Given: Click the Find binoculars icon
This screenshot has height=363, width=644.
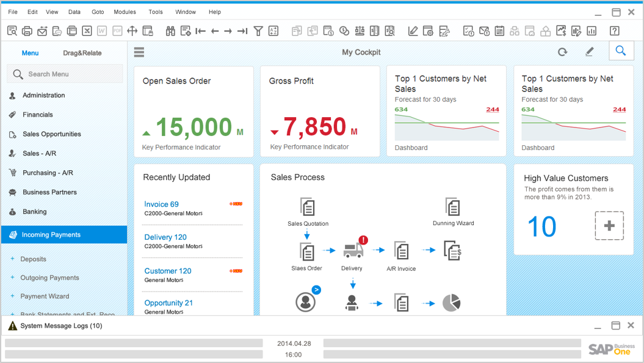Looking at the screenshot, I should click(x=170, y=31).
